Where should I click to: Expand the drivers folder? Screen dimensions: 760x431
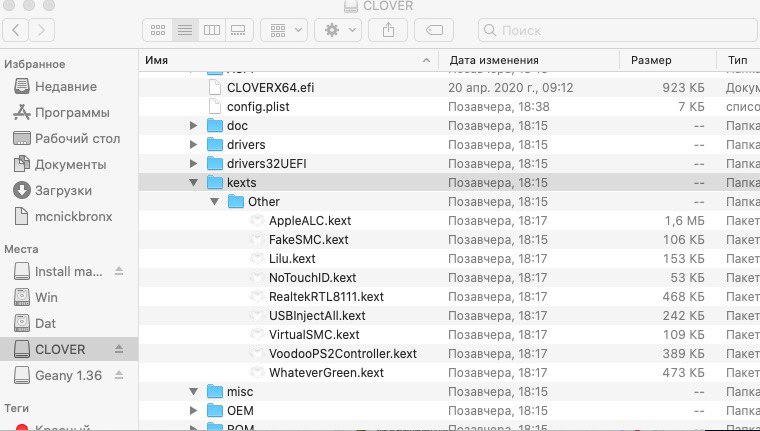pos(194,144)
